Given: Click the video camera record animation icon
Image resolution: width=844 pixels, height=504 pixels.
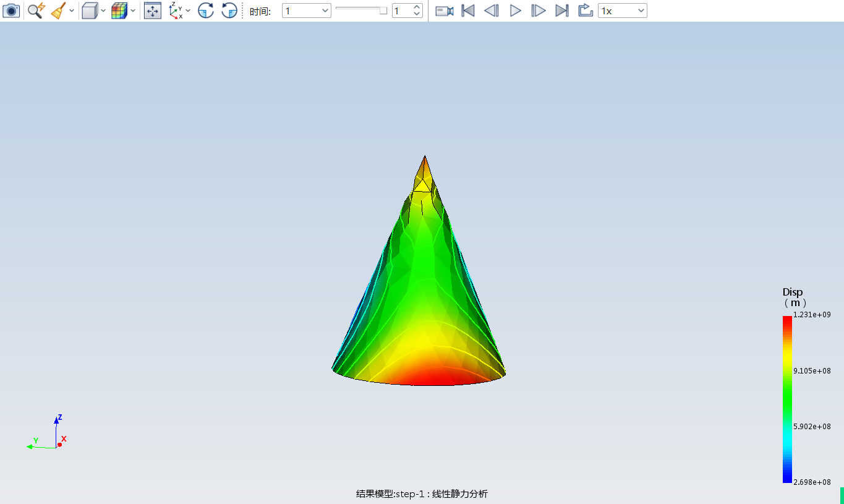Looking at the screenshot, I should click(445, 11).
